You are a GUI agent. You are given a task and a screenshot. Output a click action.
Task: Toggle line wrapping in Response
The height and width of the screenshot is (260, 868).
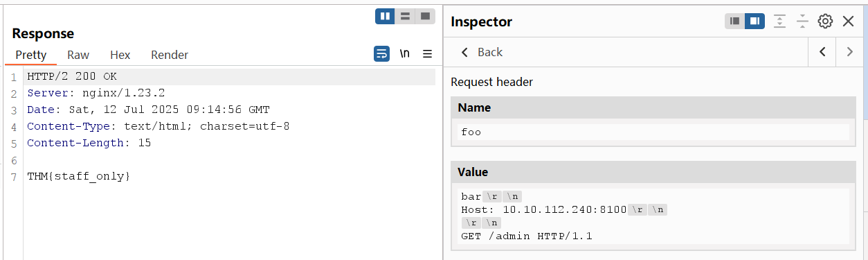tap(381, 54)
